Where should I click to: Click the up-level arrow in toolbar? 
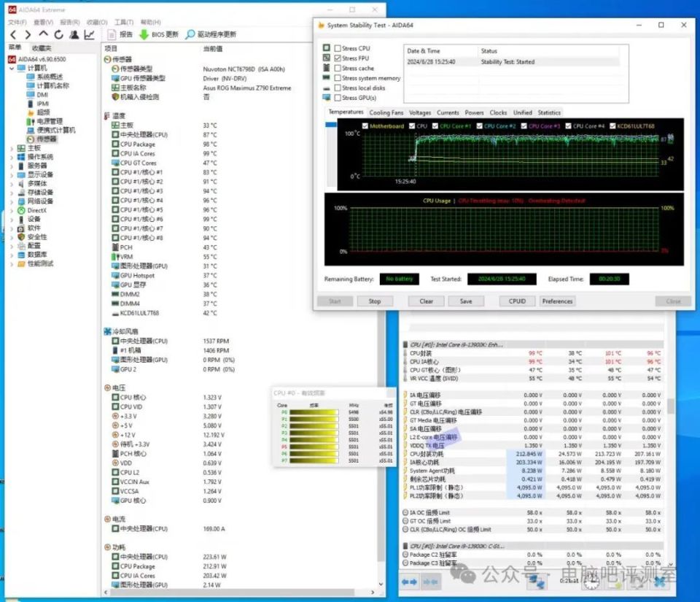(x=43, y=34)
